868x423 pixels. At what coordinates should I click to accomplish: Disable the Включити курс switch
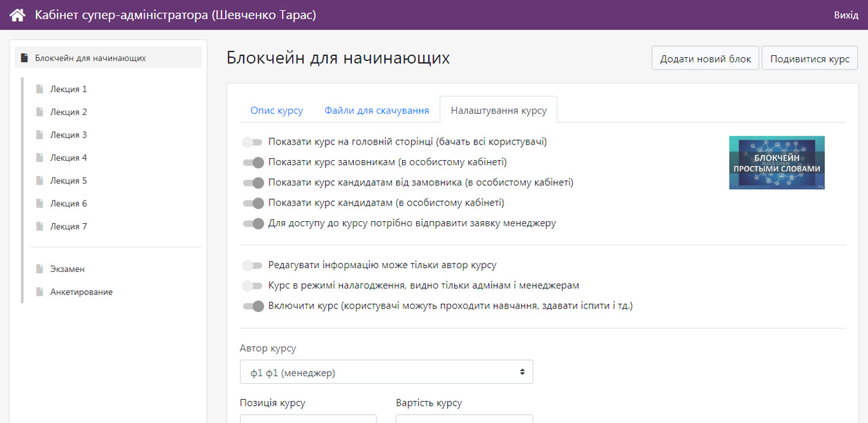coord(253,306)
